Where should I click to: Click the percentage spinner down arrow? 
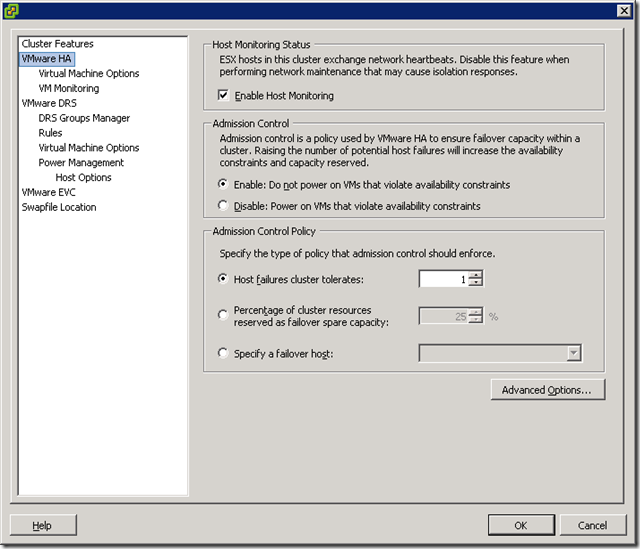[x=476, y=320]
